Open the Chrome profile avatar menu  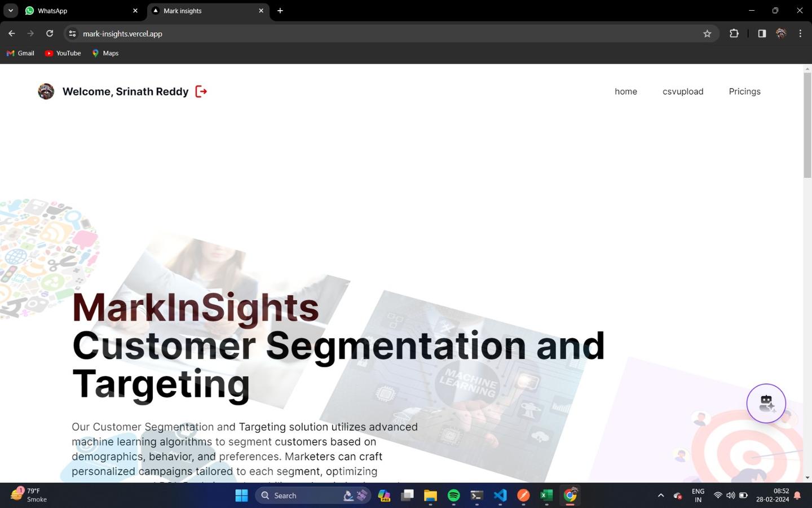coord(781,33)
